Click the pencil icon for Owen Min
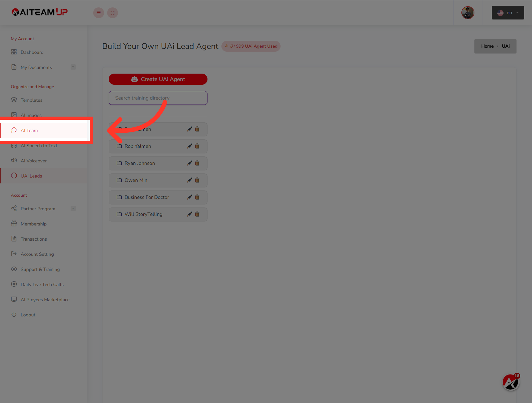This screenshot has height=403, width=532. 190,180
